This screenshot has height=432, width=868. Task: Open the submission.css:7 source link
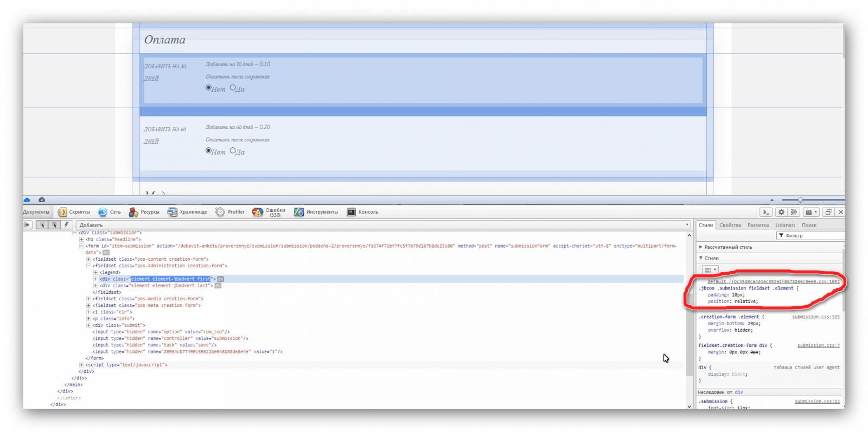tap(818, 345)
